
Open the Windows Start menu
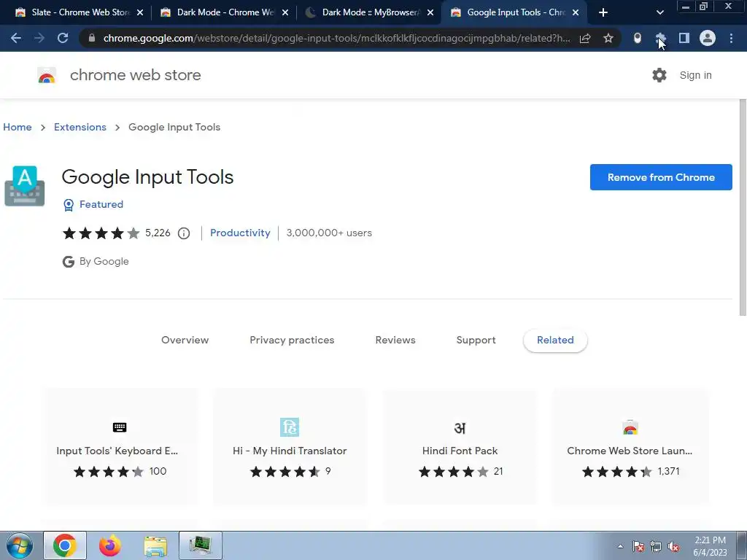tap(19, 545)
